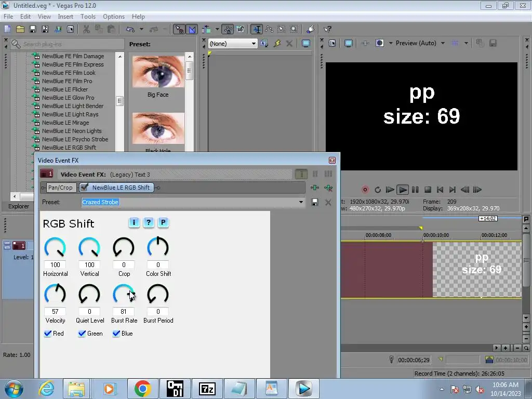Stop the preview playback
Viewport: 532px width, 399px height.
[428, 190]
